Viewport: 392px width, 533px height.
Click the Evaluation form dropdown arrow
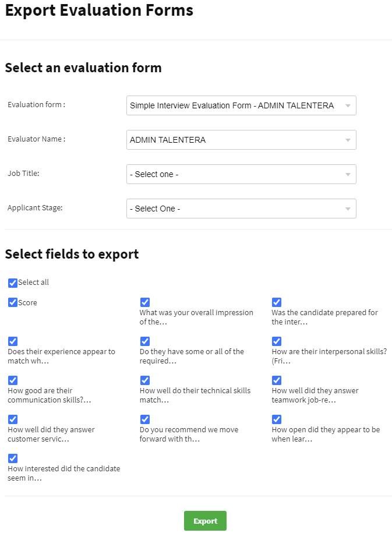348,106
